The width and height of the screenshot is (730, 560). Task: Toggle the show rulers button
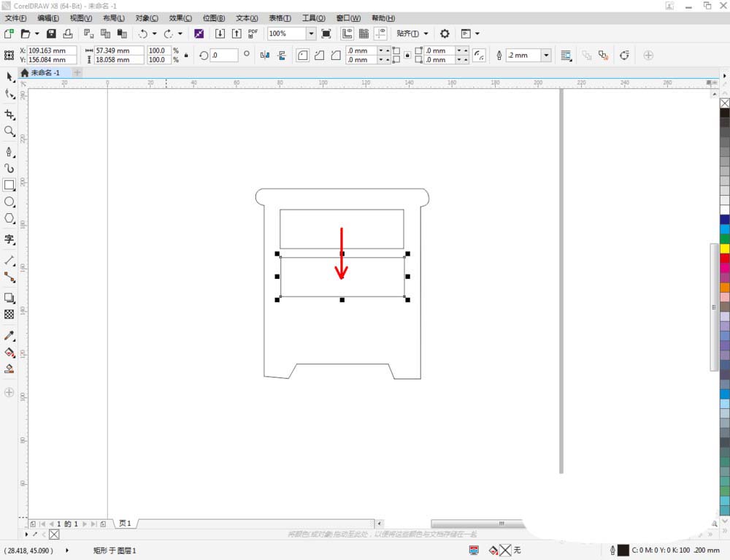[347, 34]
